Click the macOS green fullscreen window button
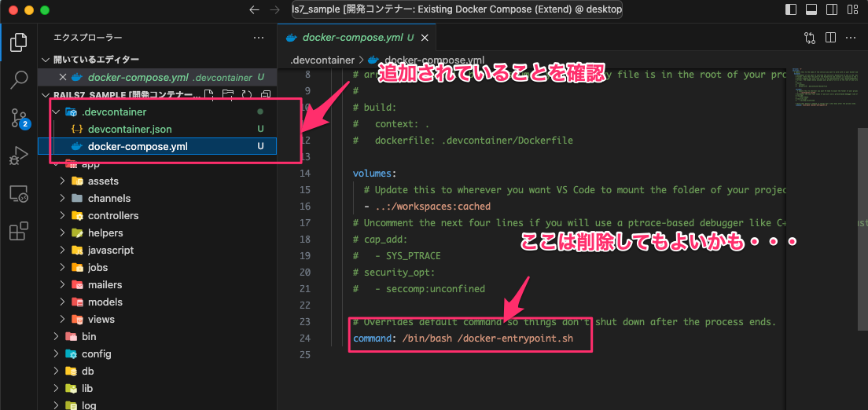The image size is (868, 410). coord(45,10)
